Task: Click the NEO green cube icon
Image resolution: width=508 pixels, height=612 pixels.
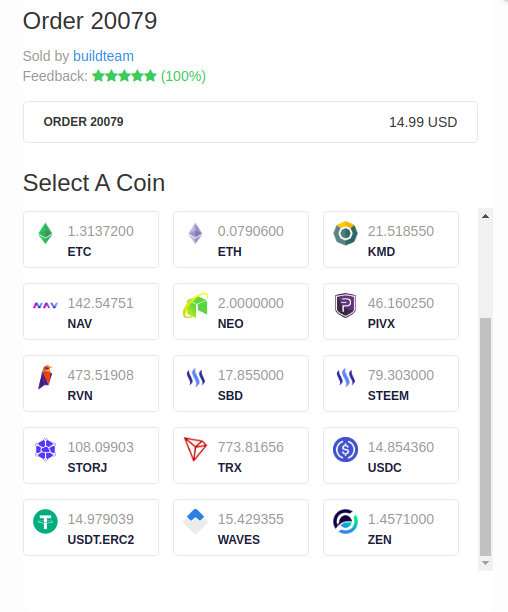Action: 195,305
